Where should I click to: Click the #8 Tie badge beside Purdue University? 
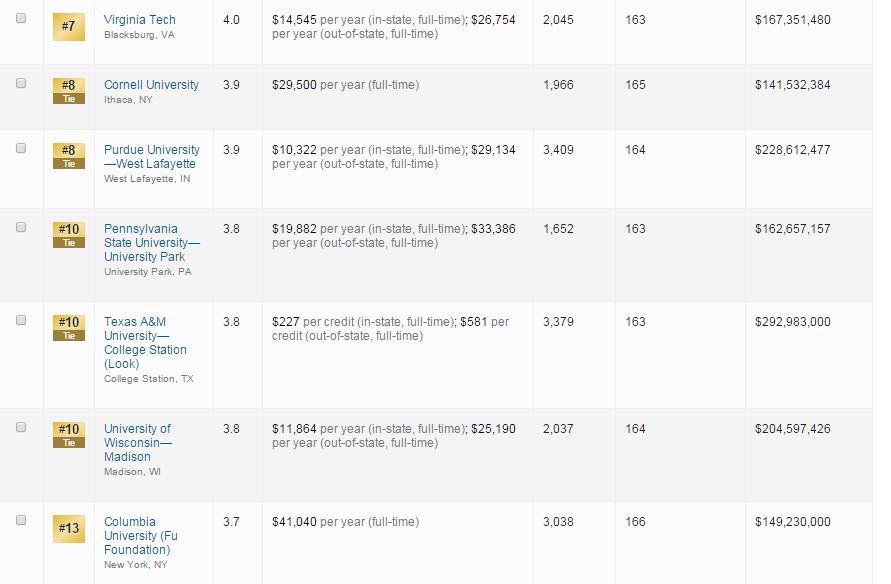(x=69, y=156)
